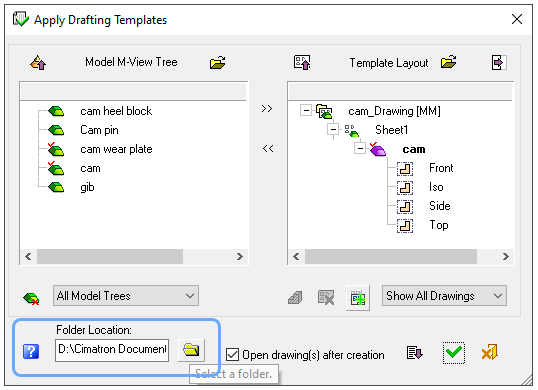The width and height of the screenshot is (538, 390).
Task: Click the << move left button
Action: coord(268,149)
